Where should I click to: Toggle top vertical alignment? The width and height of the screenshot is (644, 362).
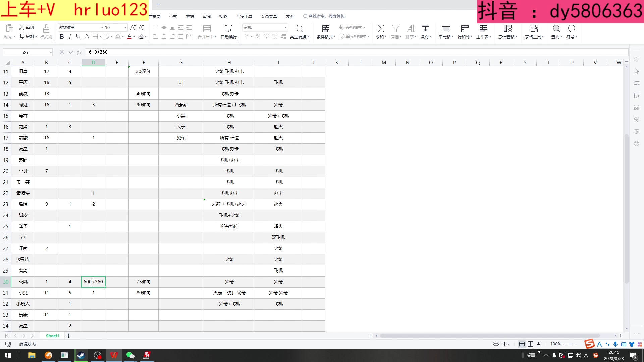[x=156, y=27]
